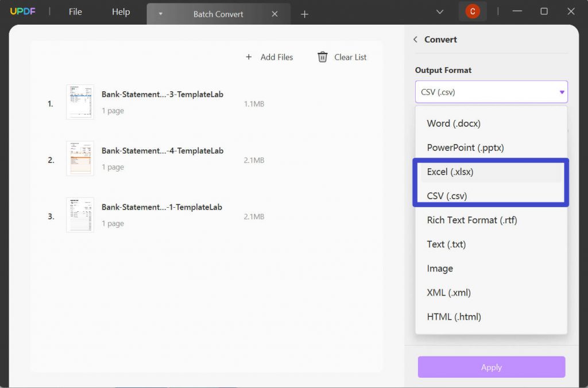
Task: Click the thumbnail of Bank-Statement-3-TemplateLab
Action: (x=80, y=102)
